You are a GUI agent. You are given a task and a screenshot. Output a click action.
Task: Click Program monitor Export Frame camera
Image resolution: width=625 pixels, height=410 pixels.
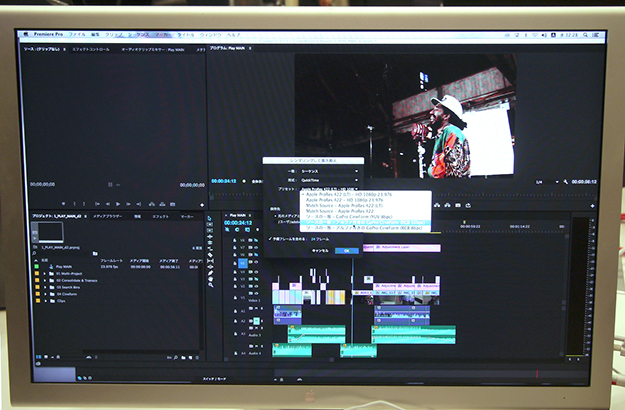tap(458, 205)
